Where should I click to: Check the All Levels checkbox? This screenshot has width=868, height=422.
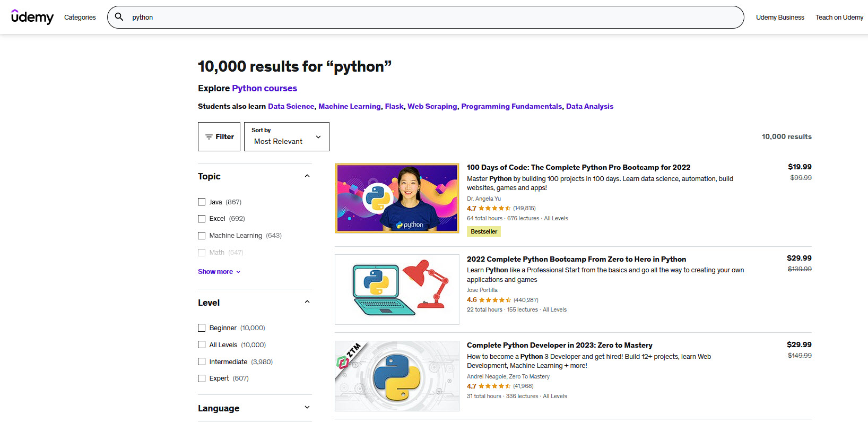click(202, 345)
